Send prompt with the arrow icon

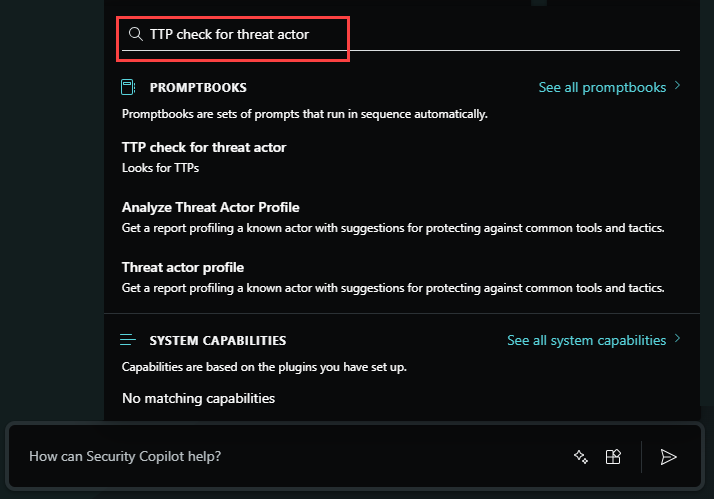668,456
